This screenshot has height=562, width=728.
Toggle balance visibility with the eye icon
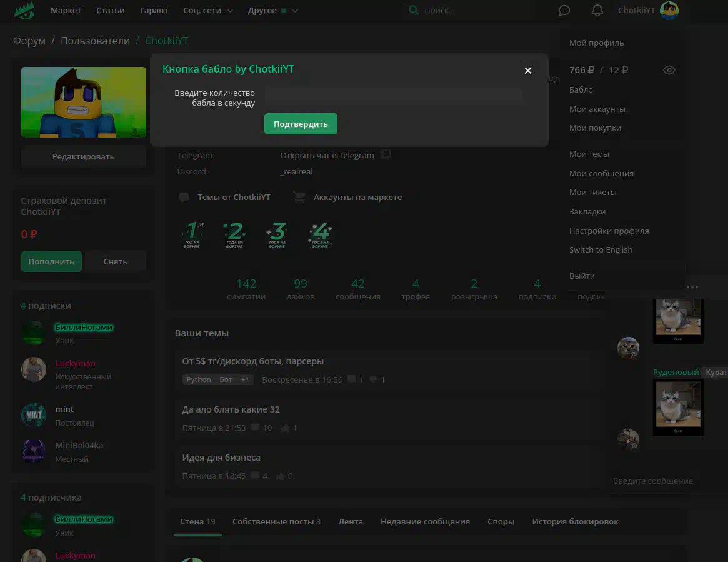[x=669, y=70]
